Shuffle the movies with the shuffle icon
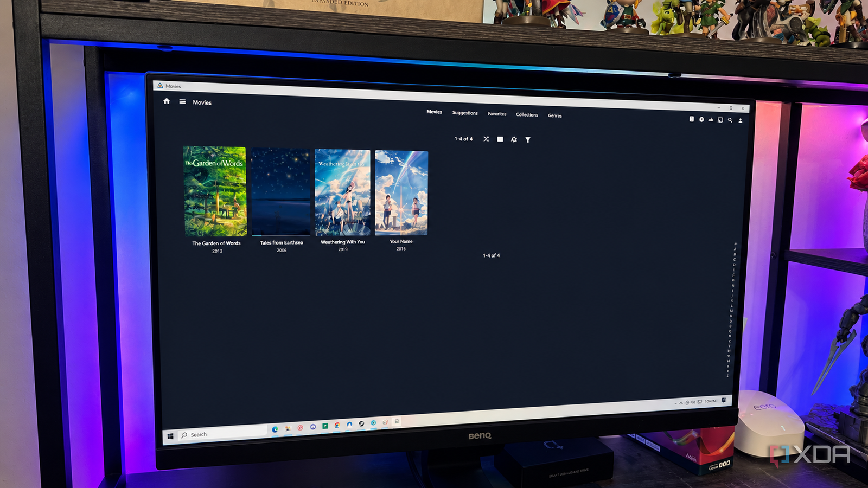Screen dimensions: 868x488 click(x=486, y=139)
